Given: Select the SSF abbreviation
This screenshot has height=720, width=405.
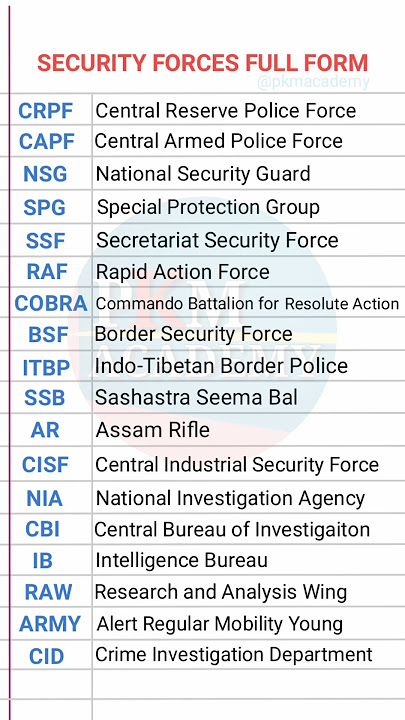Looking at the screenshot, I should point(45,241).
